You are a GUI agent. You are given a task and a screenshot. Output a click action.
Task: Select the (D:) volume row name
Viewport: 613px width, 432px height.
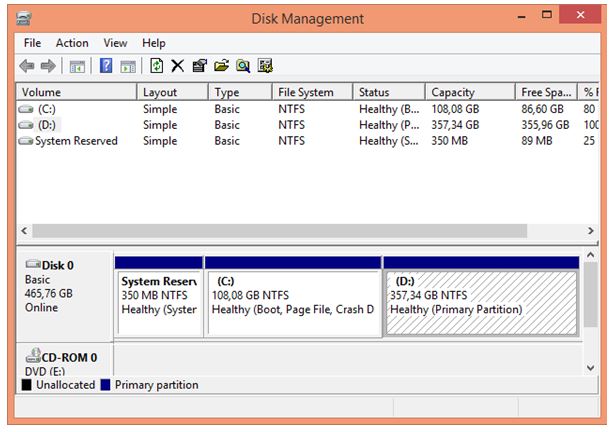pos(47,125)
